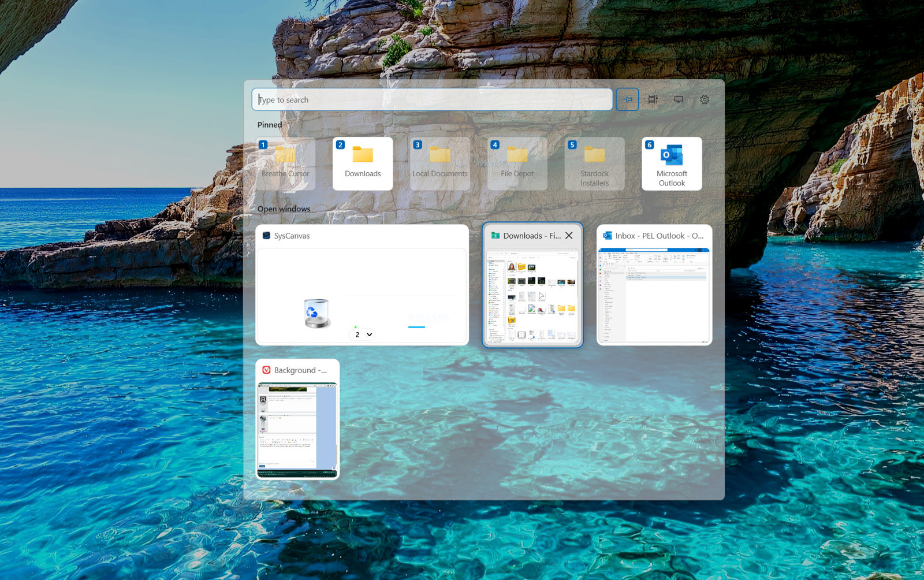
Task: Expand the SysCanvas window count dropdown
Action: (362, 334)
